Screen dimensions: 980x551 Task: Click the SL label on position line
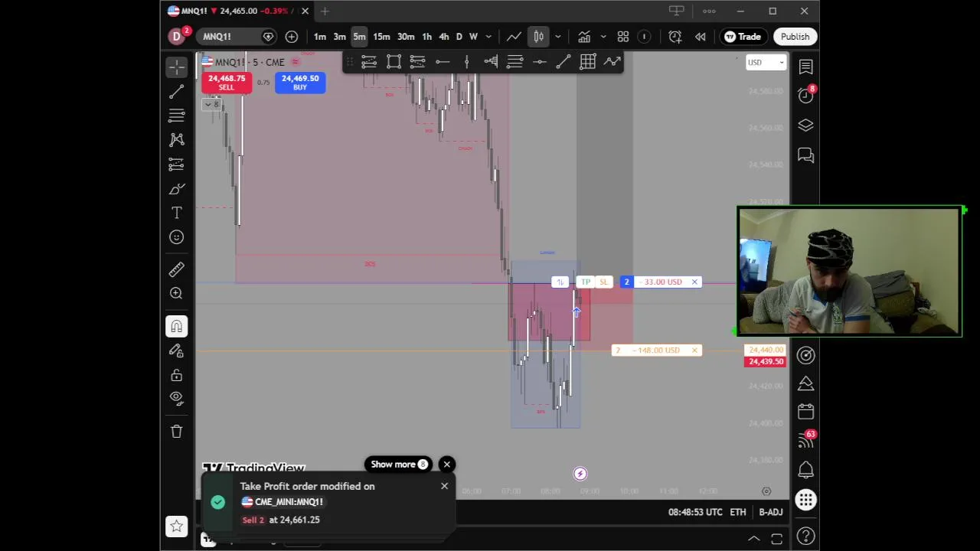tap(603, 282)
